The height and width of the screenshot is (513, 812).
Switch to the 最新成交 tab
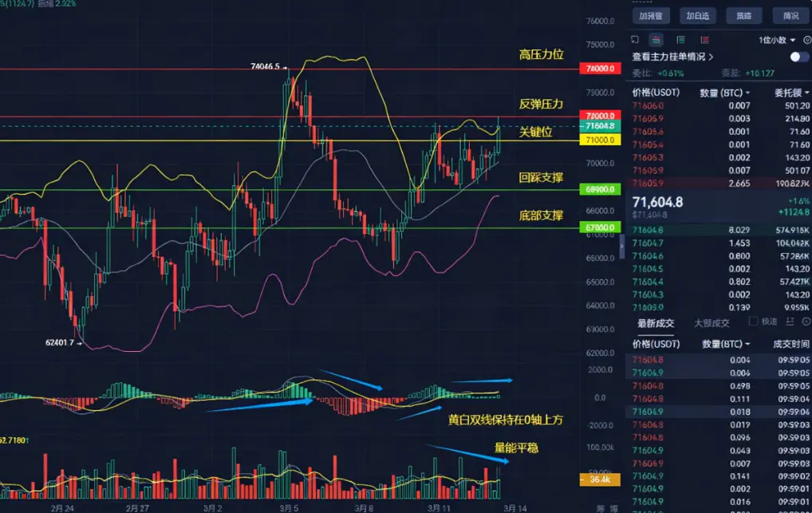point(656,323)
